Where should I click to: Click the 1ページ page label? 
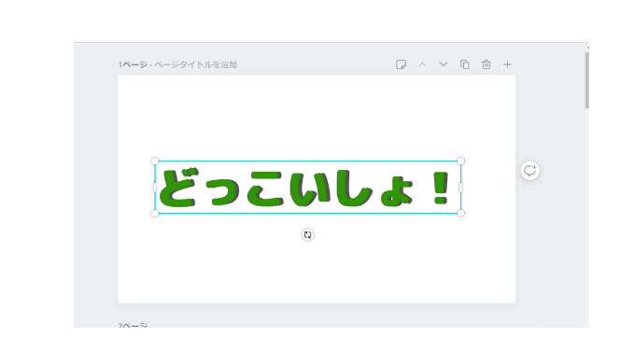coord(133,64)
